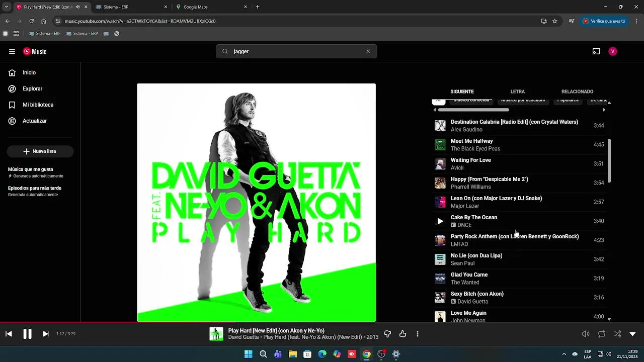Open a new browser tab

coord(258,7)
